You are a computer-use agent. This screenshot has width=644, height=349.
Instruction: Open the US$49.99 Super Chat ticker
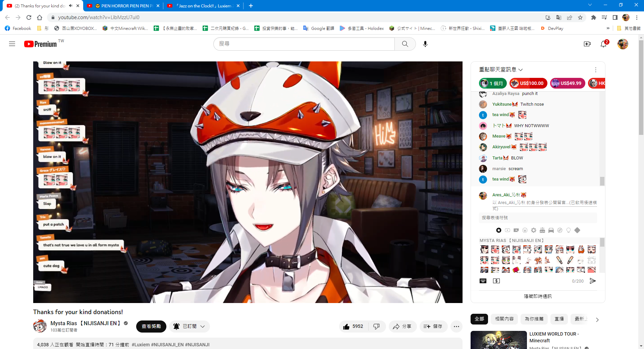[568, 83]
